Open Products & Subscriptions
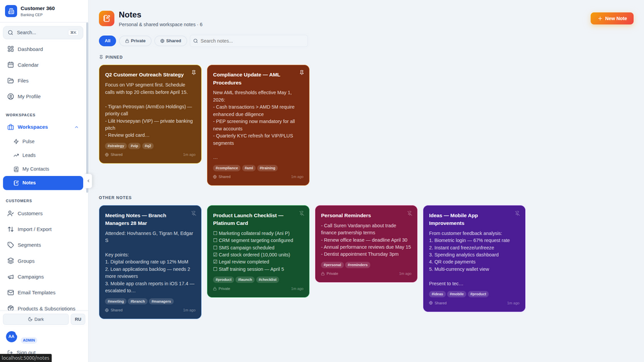The height and width of the screenshot is (362, 644). [x=43, y=308]
